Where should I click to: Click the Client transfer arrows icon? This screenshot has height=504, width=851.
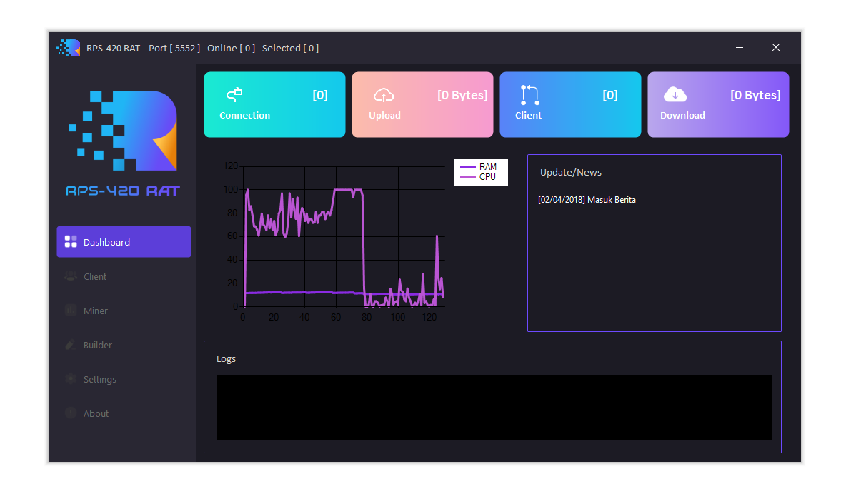[529, 94]
